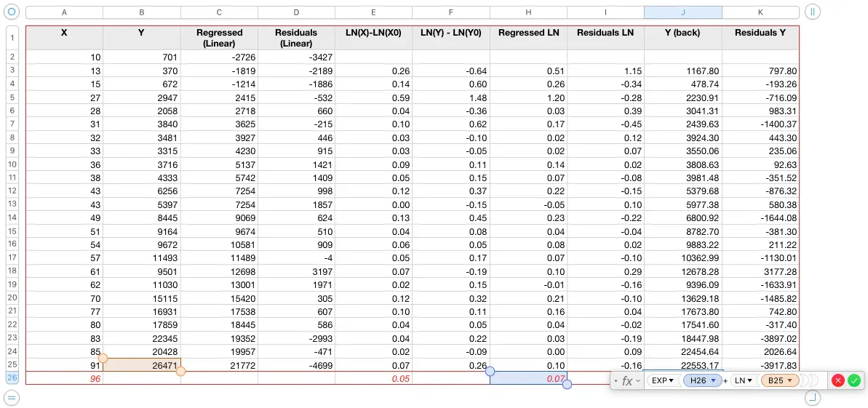Click the cell containing 2026.64
The image size is (868, 408).
pos(760,351)
